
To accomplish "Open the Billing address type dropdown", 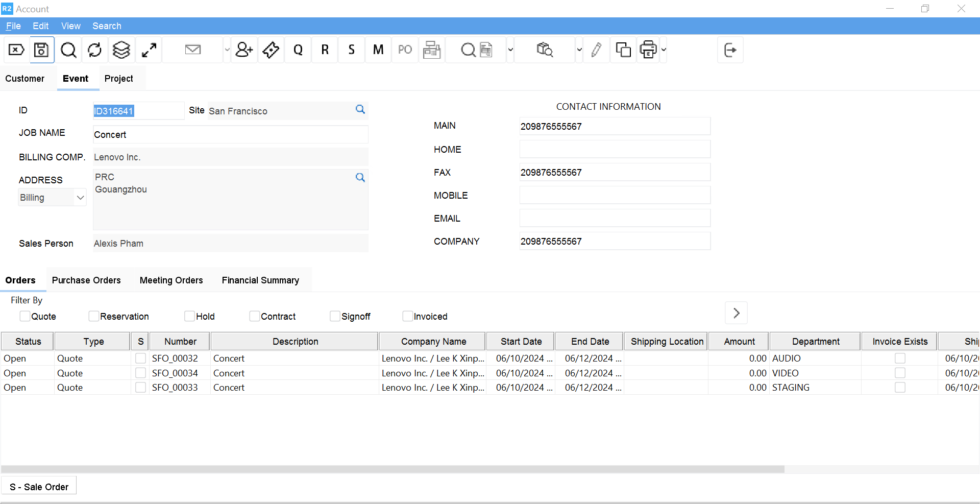I will [80, 198].
